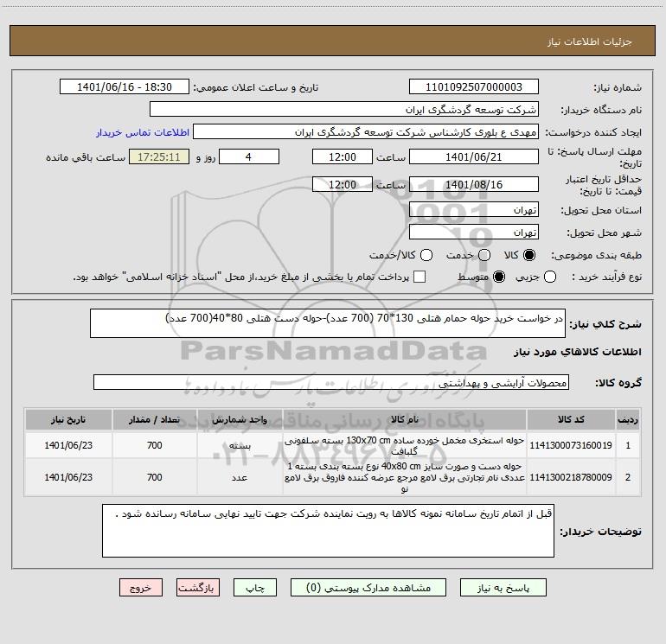Click the تعداد / مقدار column header
Viewport: 666px width, 644px height.
(x=154, y=420)
